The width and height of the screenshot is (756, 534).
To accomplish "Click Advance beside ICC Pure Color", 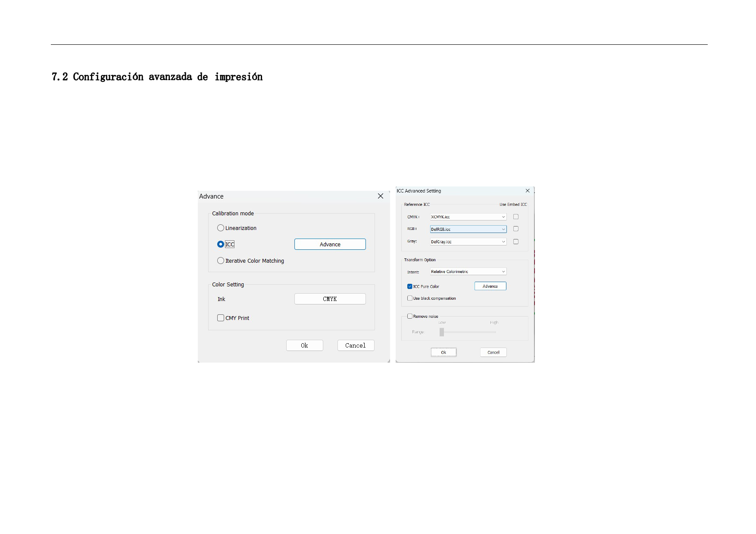I will 490,286.
